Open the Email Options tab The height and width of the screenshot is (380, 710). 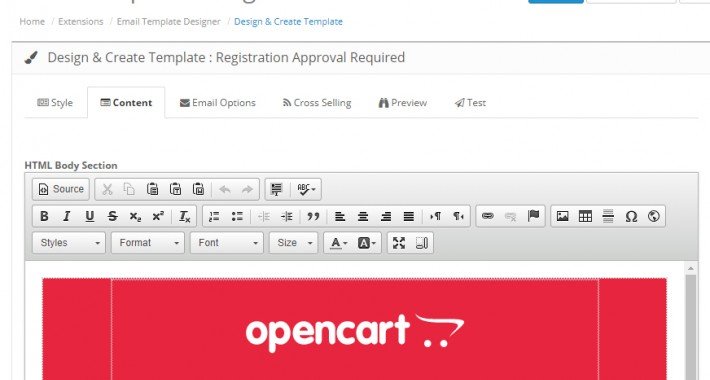point(218,103)
